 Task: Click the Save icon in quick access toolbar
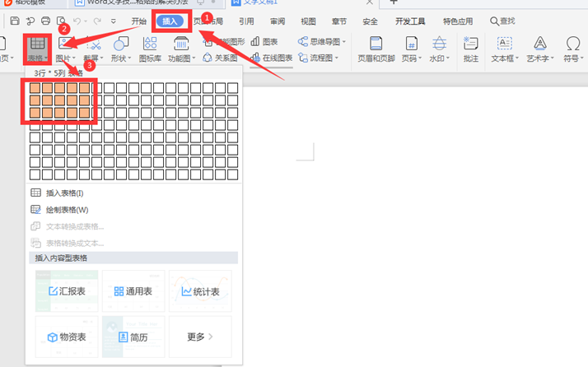pos(15,21)
